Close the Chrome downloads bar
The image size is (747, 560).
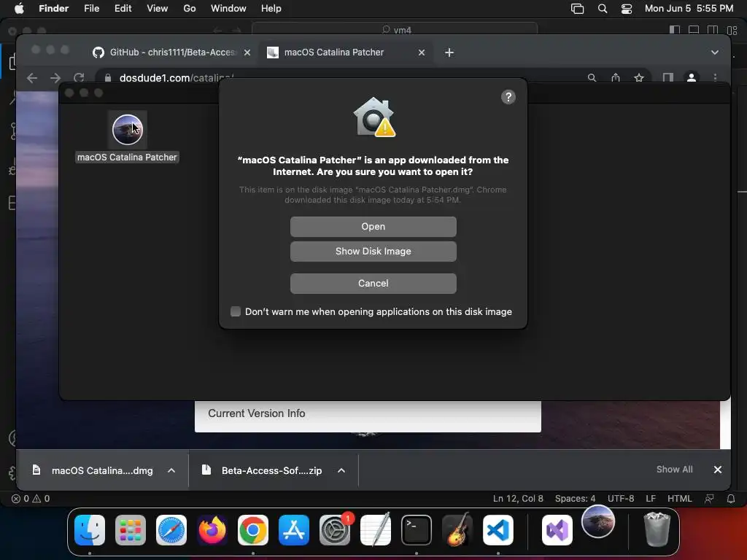(x=718, y=470)
